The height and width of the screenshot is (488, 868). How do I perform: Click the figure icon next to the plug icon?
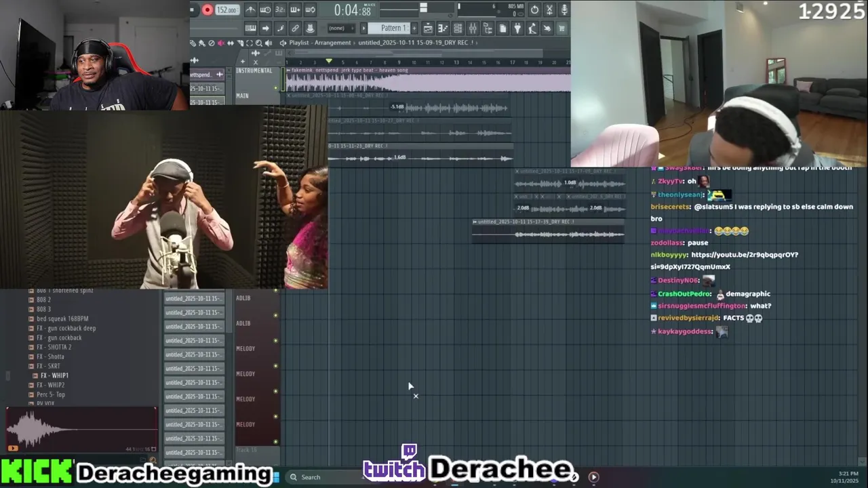(x=532, y=28)
